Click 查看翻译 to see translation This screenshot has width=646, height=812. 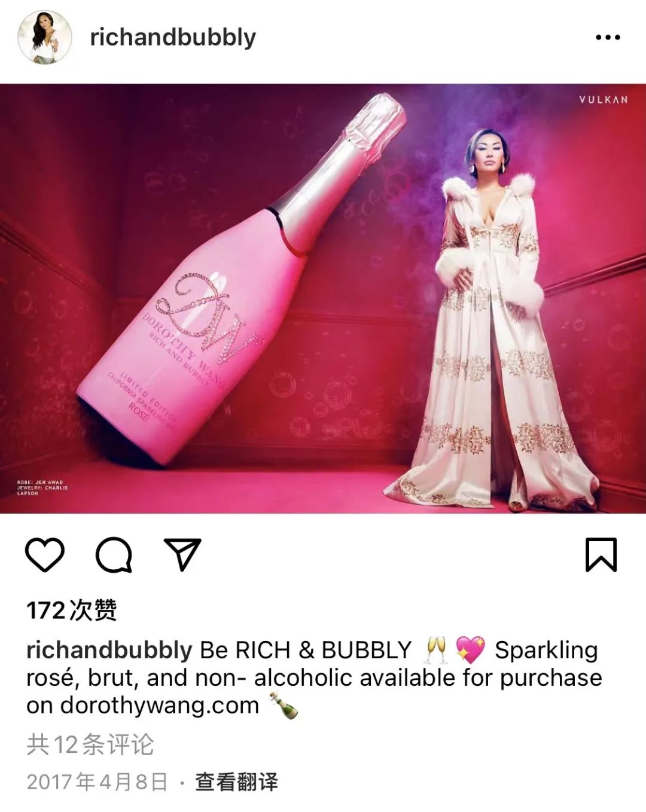click(x=236, y=782)
